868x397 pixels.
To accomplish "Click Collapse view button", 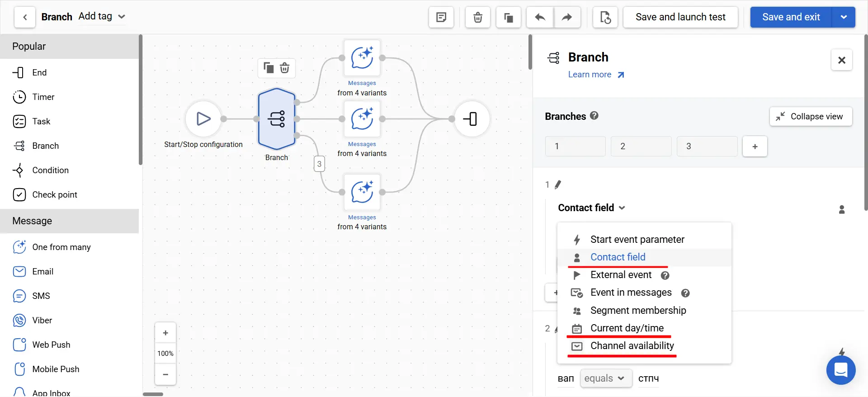I will 811,117.
